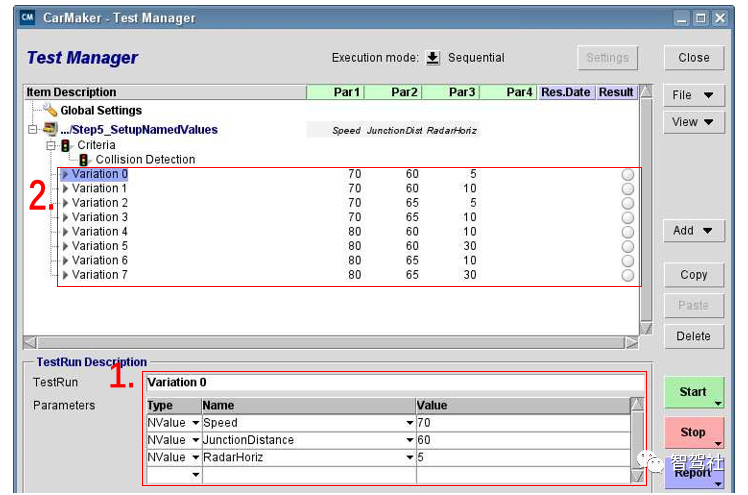Click result circle for Variation 5
This screenshot has height=495, width=748.
[628, 246]
